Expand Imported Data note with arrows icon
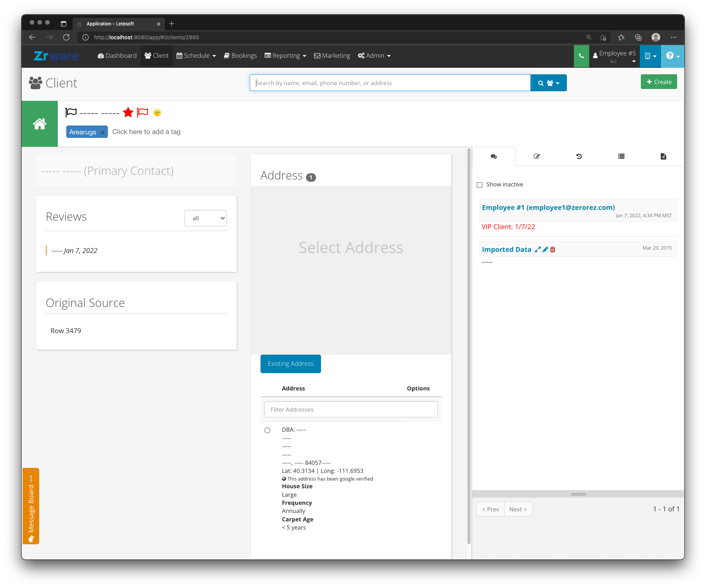 coord(538,250)
